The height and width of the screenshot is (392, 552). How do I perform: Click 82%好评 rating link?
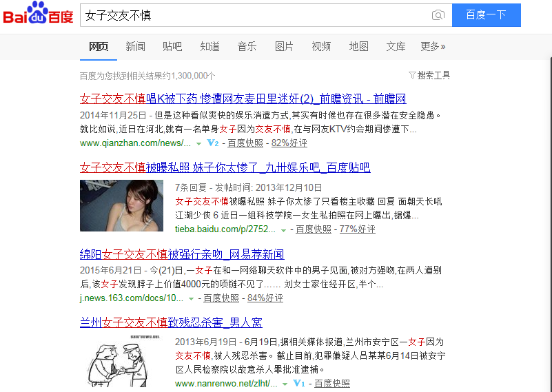tap(289, 143)
